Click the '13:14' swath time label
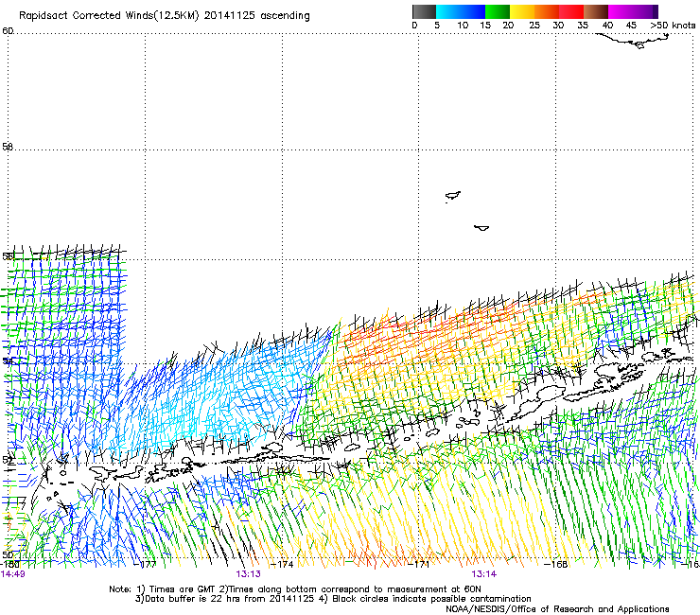This screenshot has height=615, width=700. tap(484, 574)
